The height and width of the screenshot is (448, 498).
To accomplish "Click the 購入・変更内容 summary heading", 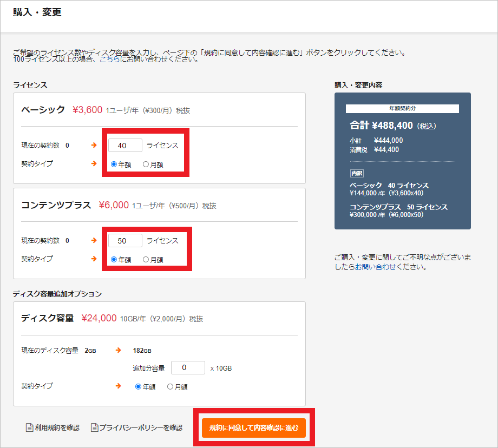I will click(x=358, y=85).
